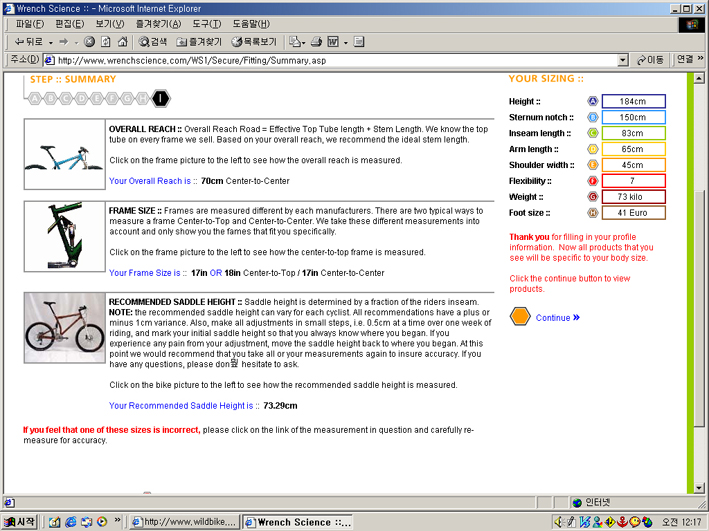709x531 pixels.
Task: Click the 'Your Frame Size is' link
Action: [145, 273]
